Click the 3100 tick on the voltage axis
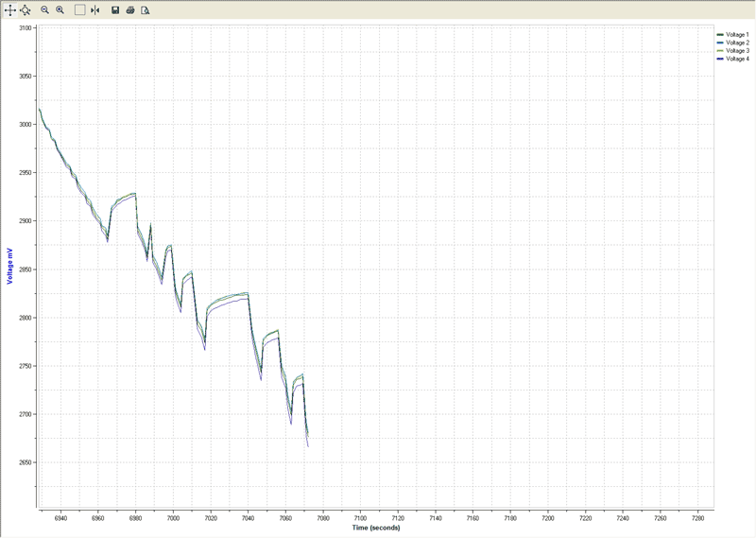The image size is (756, 538). coord(26,28)
